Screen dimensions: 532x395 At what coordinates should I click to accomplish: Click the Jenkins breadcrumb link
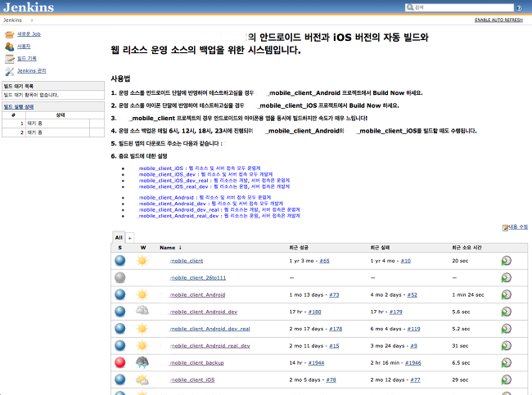[12, 20]
